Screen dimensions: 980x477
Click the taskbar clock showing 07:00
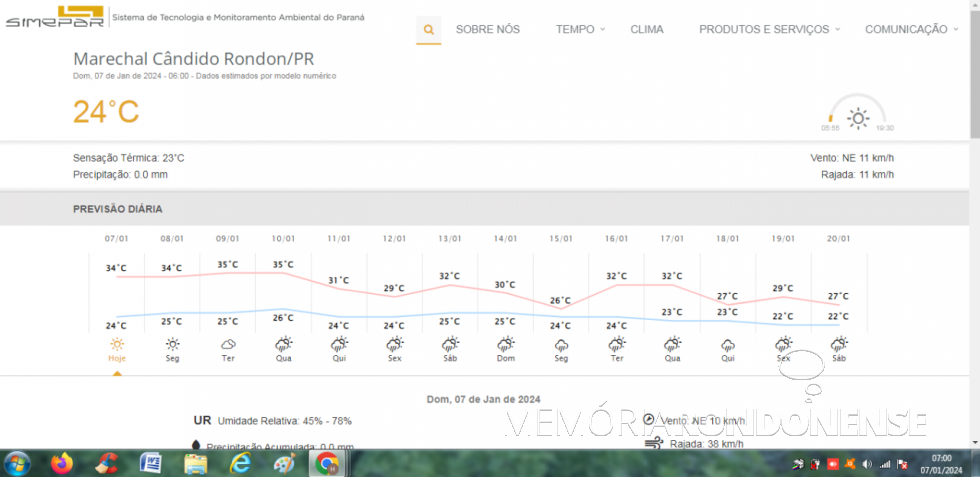click(940, 464)
